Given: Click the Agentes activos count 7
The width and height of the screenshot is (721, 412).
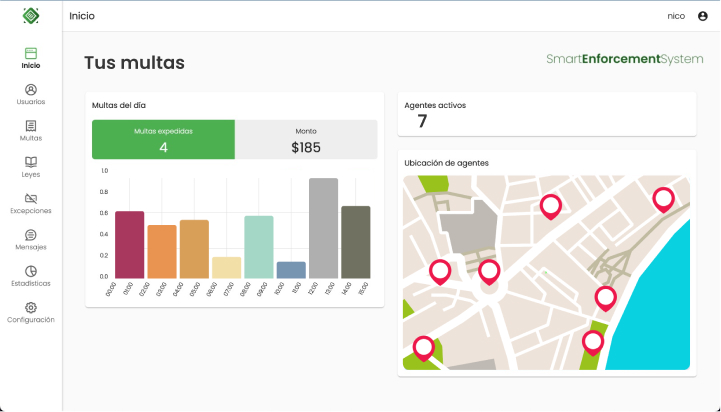Looking at the screenshot, I should 422,121.
